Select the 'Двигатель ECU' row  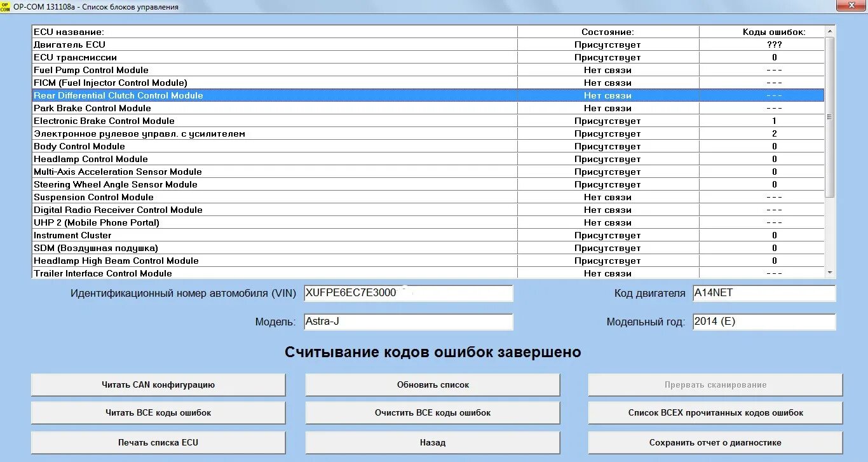point(428,44)
